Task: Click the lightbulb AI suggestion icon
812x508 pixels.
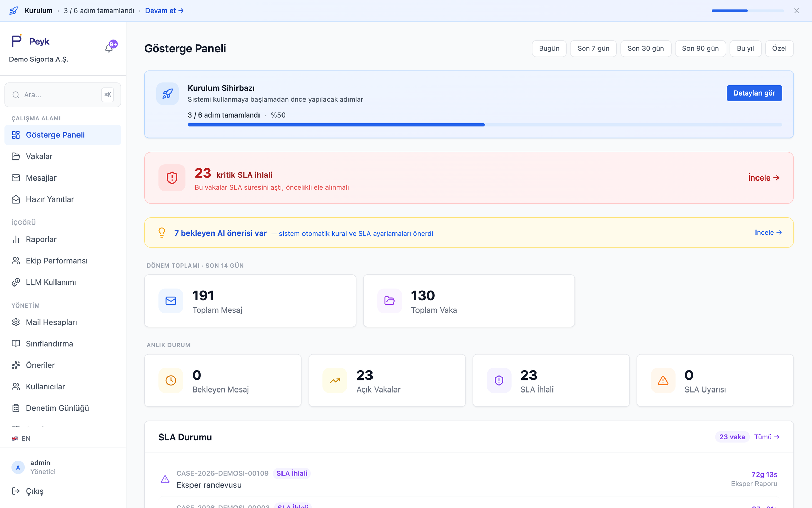Action: pos(162,233)
